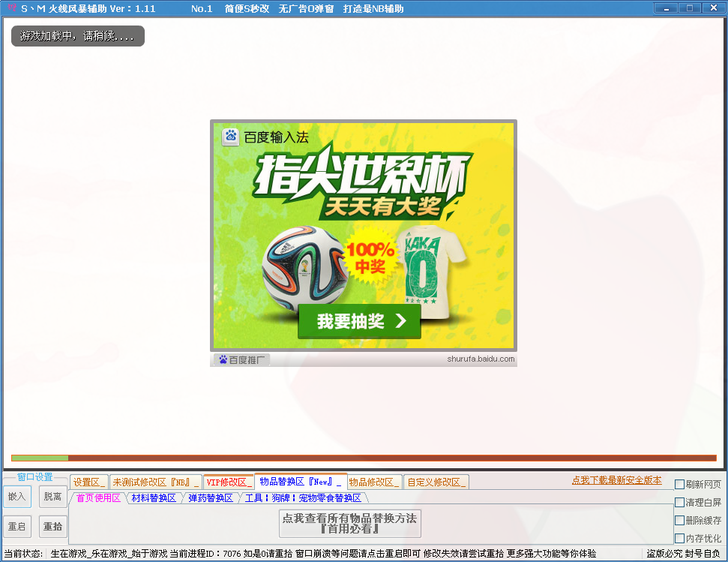Select the 材料替换区 sub-tab
Screen dimensions: 728x562
tap(153, 498)
